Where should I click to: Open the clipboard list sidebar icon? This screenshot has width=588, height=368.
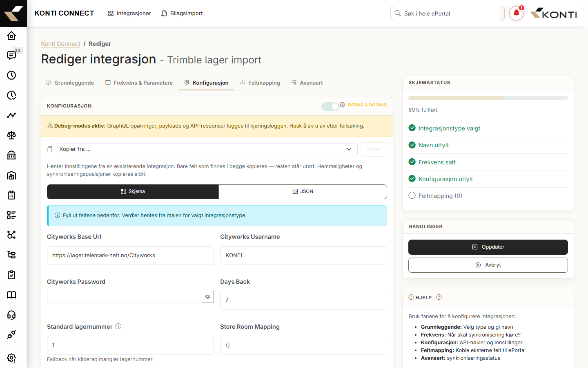(11, 195)
